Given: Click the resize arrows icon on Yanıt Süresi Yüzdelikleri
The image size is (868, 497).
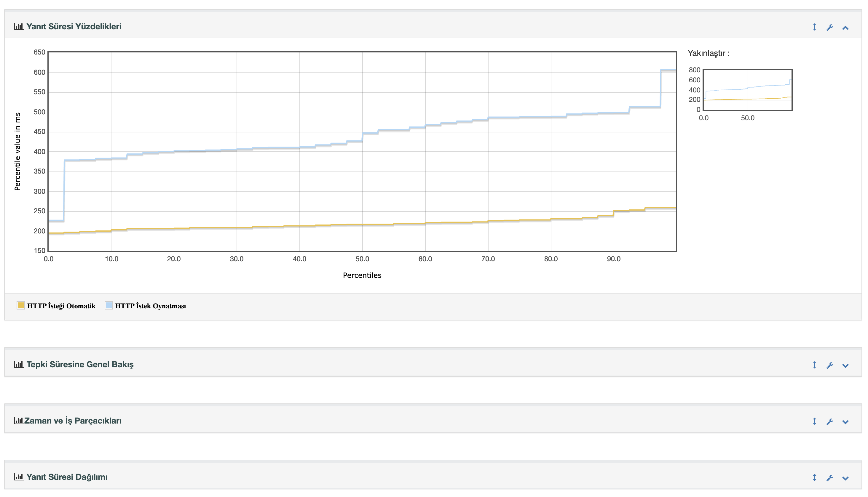Looking at the screenshot, I should tap(815, 27).
